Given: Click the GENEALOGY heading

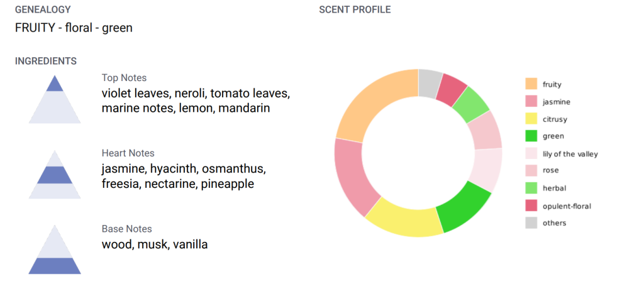Looking at the screenshot, I should pyautogui.click(x=43, y=9).
